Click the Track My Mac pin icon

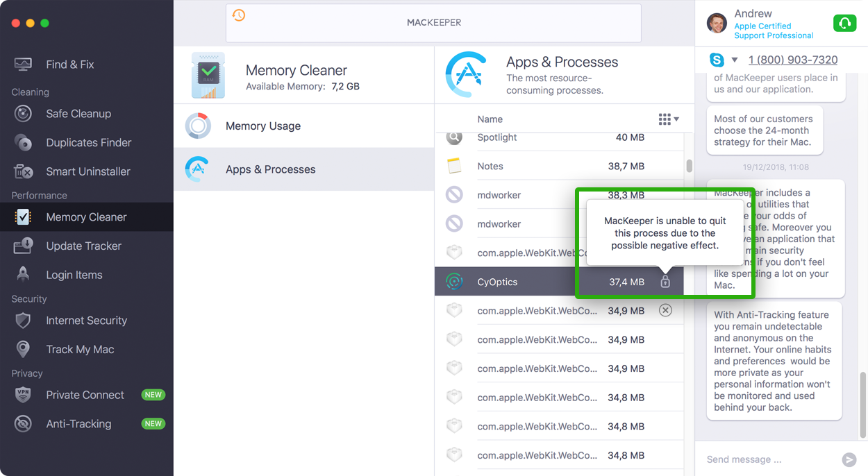tap(23, 349)
